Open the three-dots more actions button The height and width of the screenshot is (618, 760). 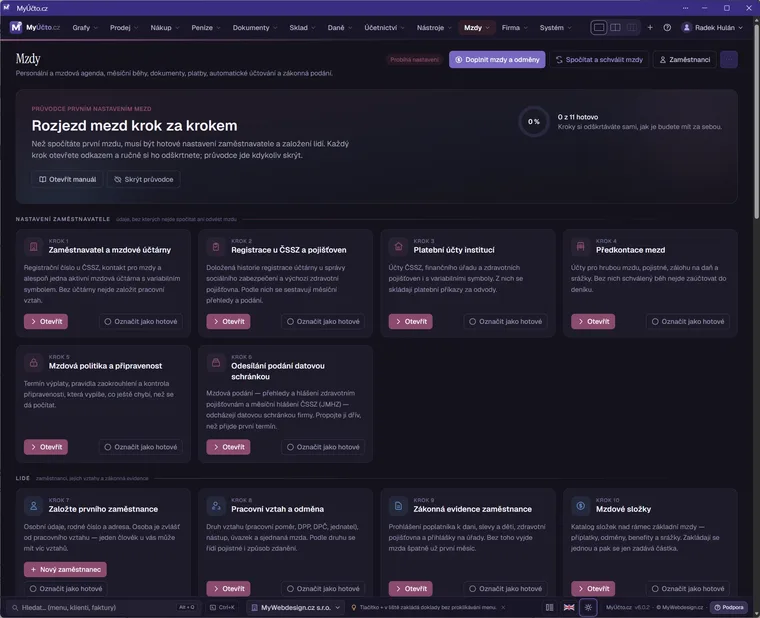(x=728, y=60)
